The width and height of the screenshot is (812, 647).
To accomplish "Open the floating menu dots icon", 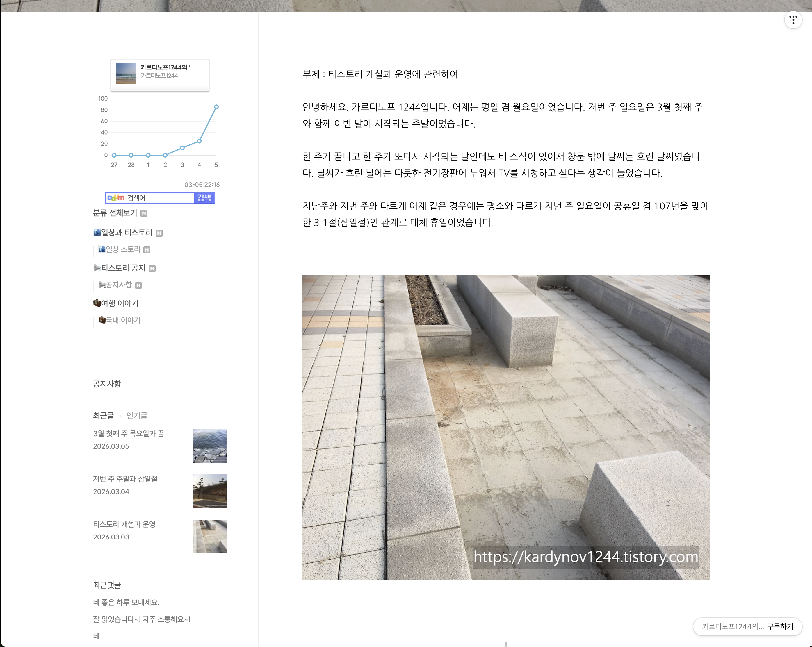I will (x=793, y=20).
